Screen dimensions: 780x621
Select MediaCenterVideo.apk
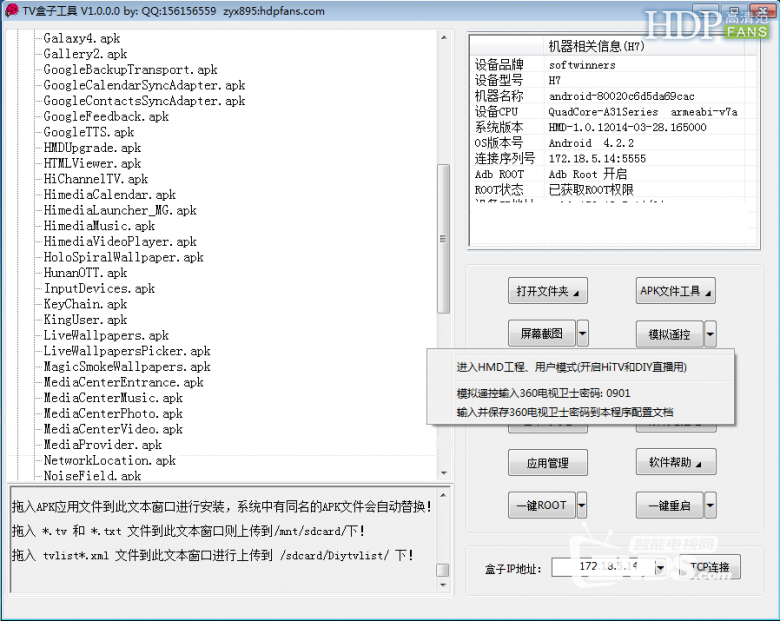coord(113,429)
